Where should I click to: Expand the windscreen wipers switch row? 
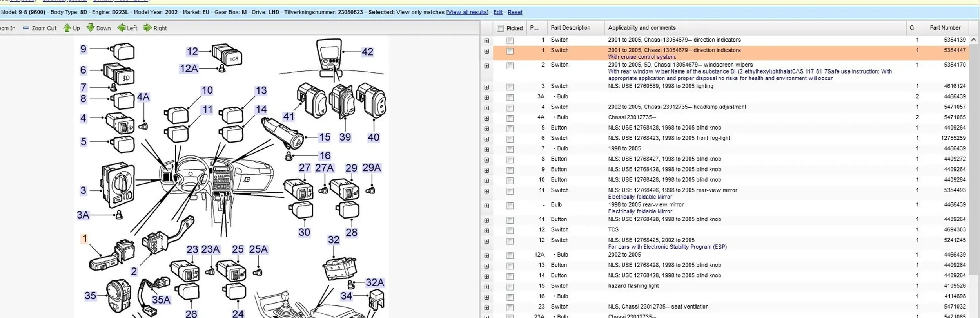(x=486, y=66)
